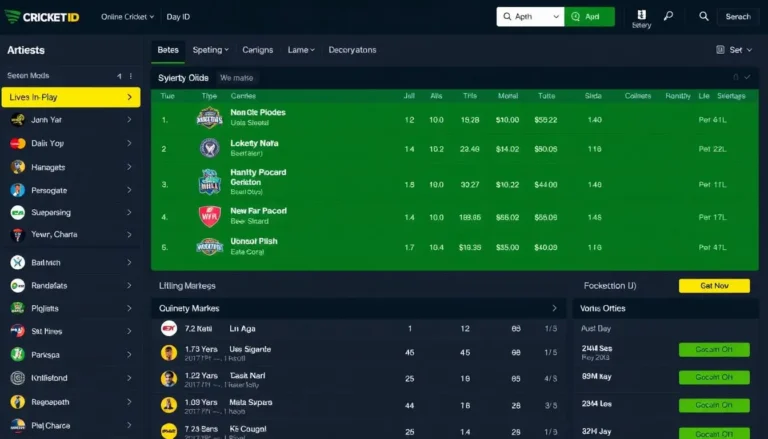This screenshot has width=768, height=439.
Task: Click the Daik Yoy sidebar icon
Action: click(17, 143)
